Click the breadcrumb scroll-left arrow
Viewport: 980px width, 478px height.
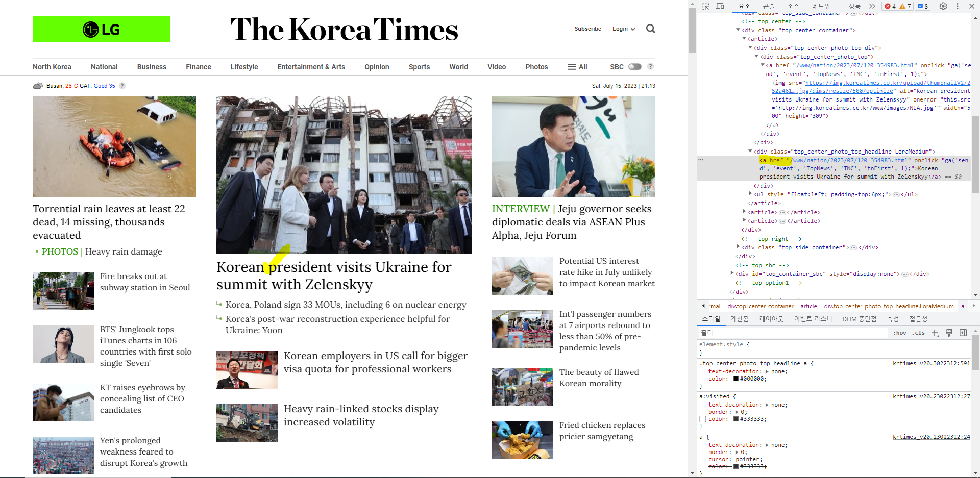tap(703, 306)
